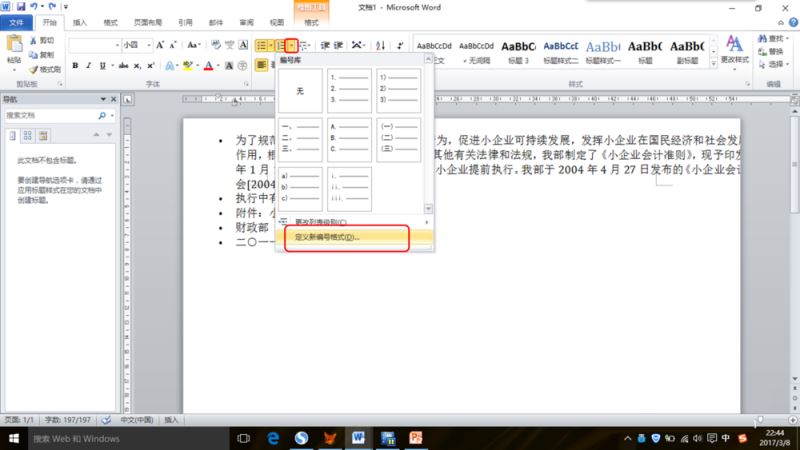Click the sort icon in paragraph group
Viewport: 800px width, 450px height.
click(379, 45)
